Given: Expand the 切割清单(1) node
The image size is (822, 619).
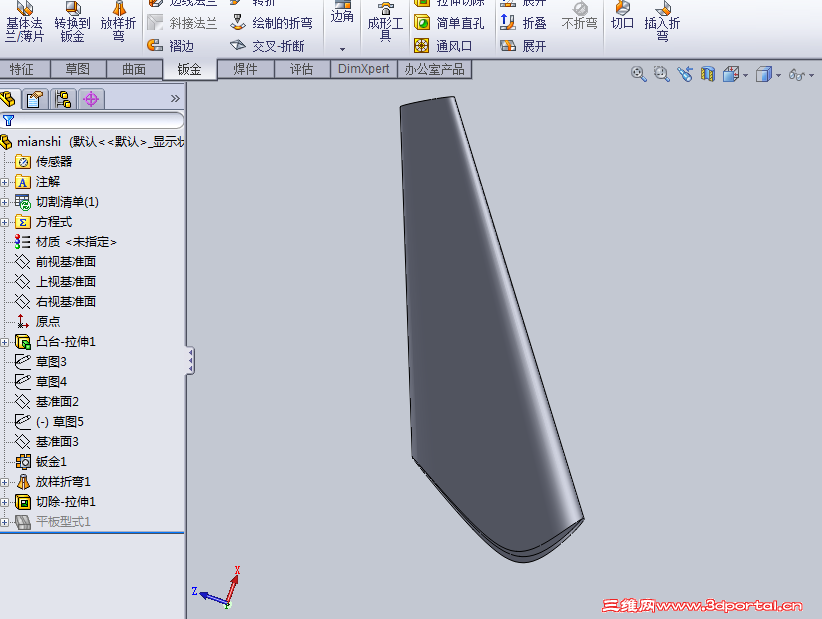Looking at the screenshot, I should point(5,202).
